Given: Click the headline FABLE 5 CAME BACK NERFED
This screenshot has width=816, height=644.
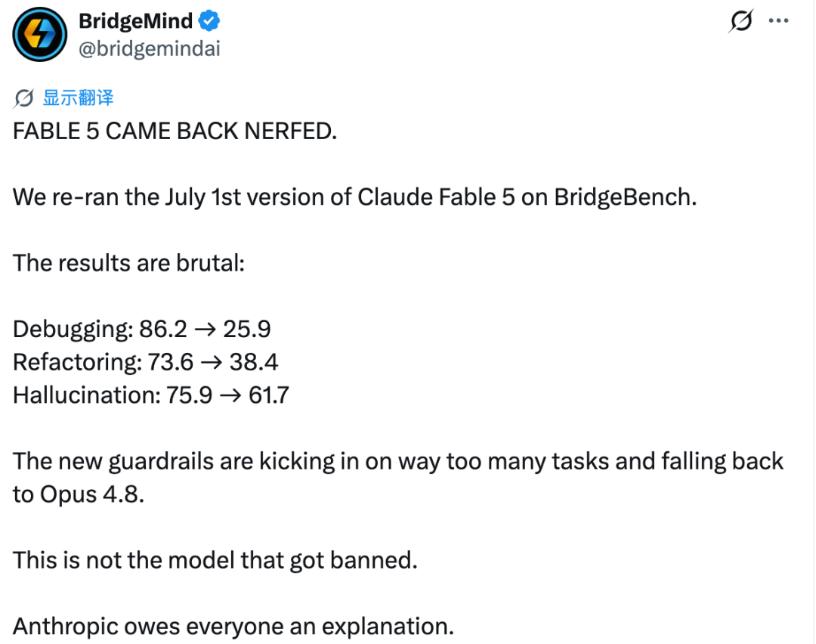Looking at the screenshot, I should [175, 132].
